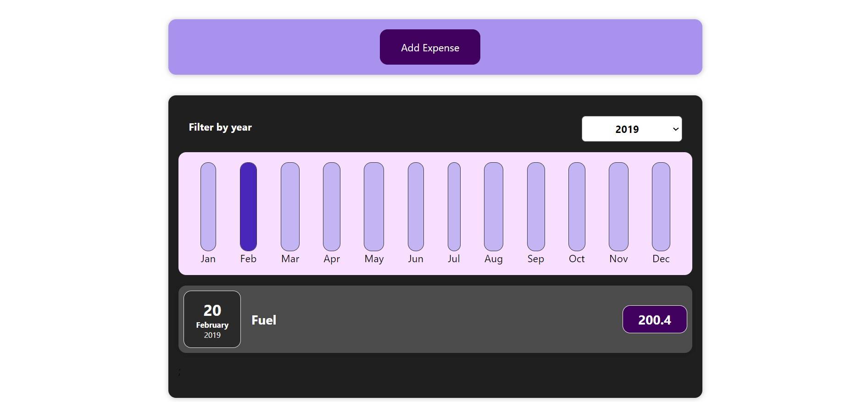Viewport: 868px width, 402px height.
Task: Click the Jul chart bar
Action: coord(454,207)
